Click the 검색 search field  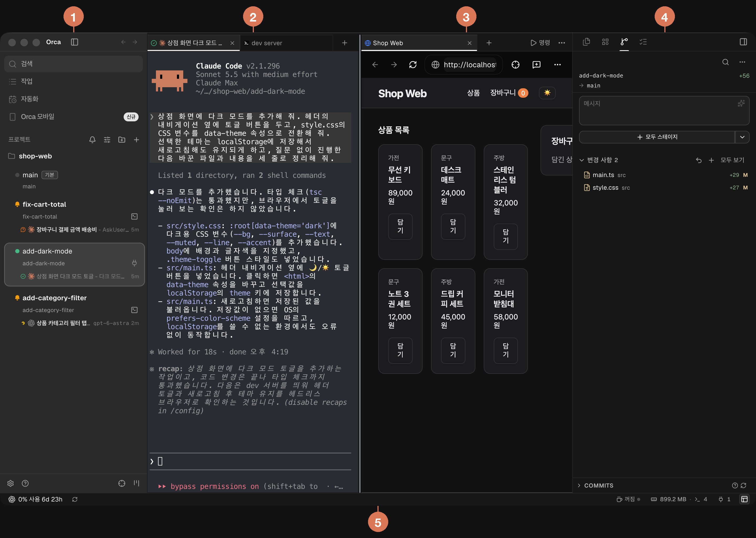(x=73, y=64)
